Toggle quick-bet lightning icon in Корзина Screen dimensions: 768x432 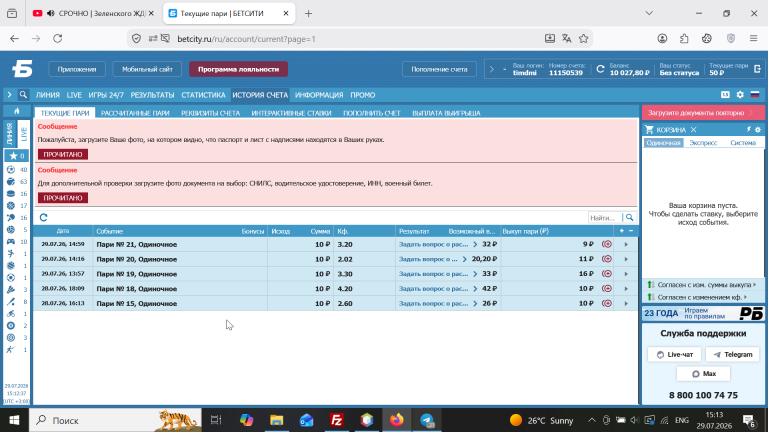(748, 129)
